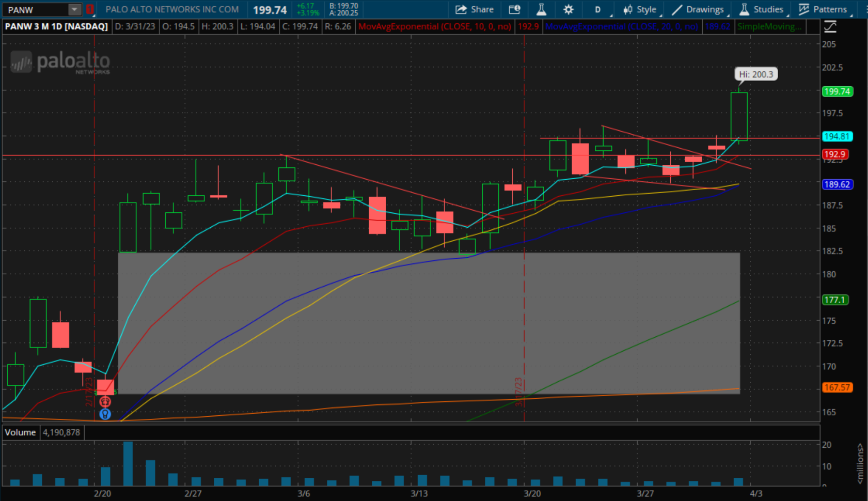Click the O: 194.5 open readout
The height and width of the screenshot is (501, 868).
(178, 26)
